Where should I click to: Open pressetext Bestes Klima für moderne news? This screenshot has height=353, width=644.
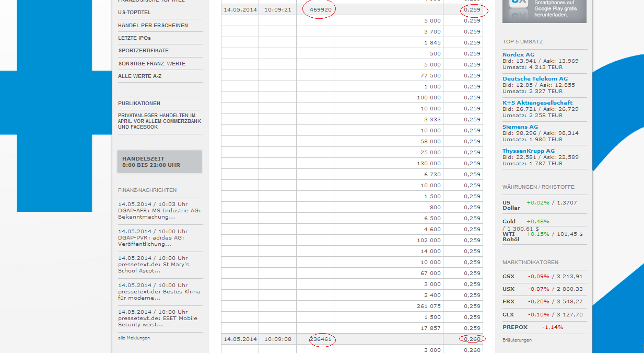(x=159, y=291)
